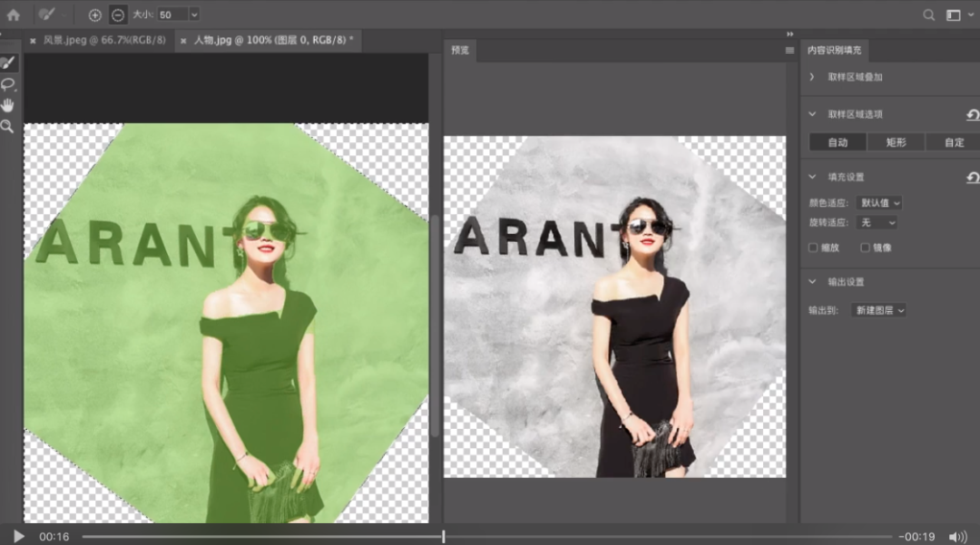Switch brush to subtract mode (minus icon)

point(118,15)
